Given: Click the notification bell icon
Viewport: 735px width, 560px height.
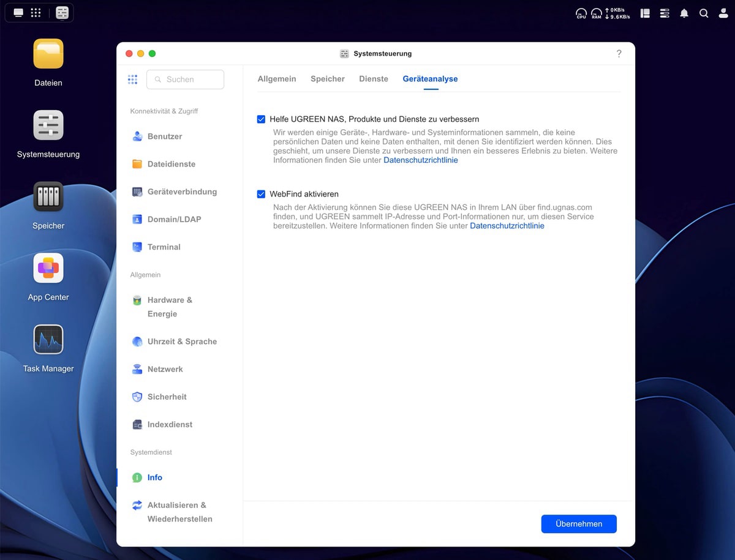Looking at the screenshot, I should [x=684, y=13].
